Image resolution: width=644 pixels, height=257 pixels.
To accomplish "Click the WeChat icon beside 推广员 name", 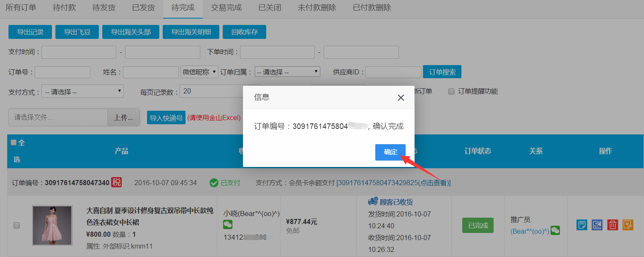I will tap(555, 230).
